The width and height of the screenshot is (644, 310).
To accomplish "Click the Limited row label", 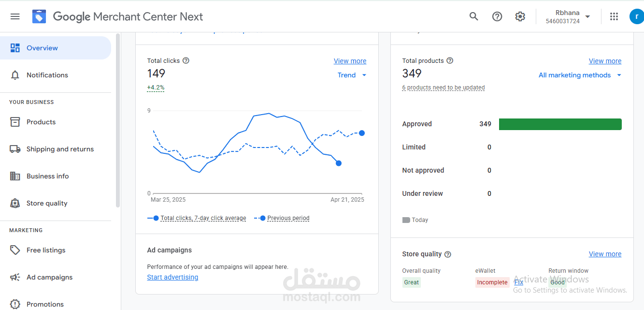I will tap(414, 147).
